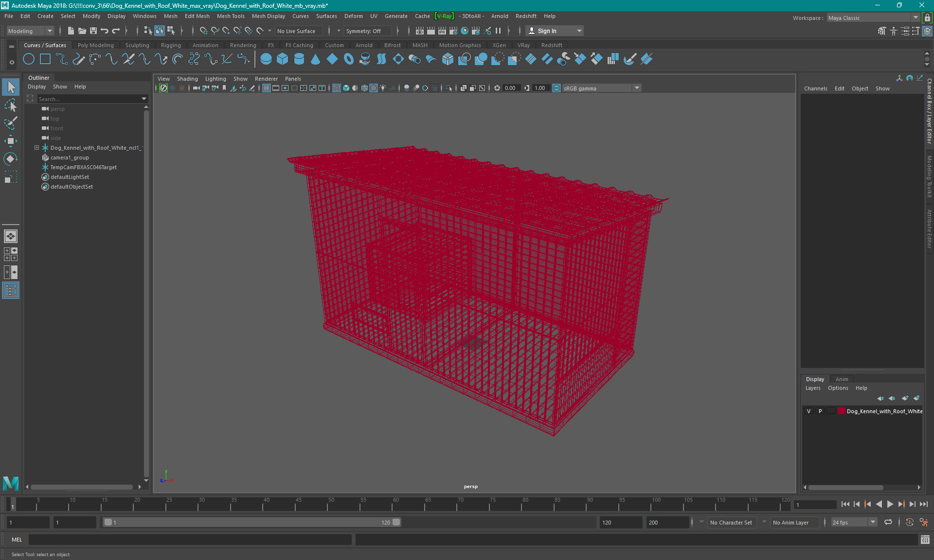Click the MEL command language label
This screenshot has height=560, width=934.
pyautogui.click(x=17, y=540)
